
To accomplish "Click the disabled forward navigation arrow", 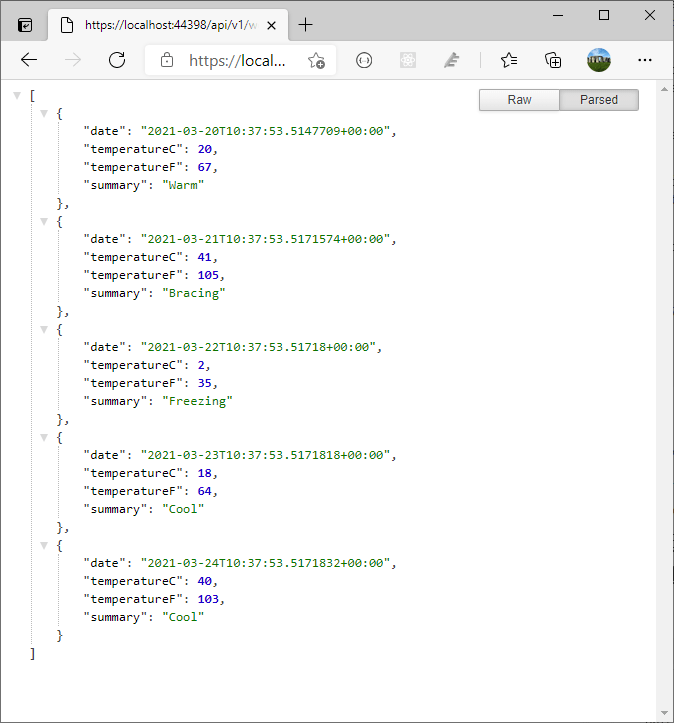I will (73, 60).
